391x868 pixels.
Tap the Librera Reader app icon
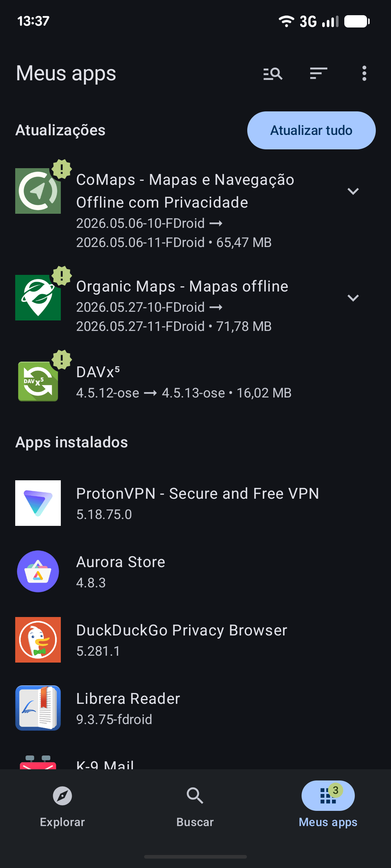point(38,708)
